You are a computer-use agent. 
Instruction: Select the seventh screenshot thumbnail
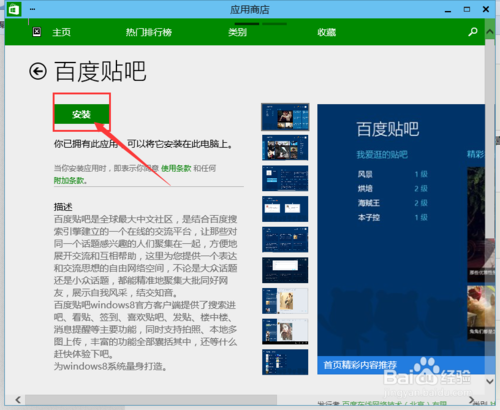(285, 301)
